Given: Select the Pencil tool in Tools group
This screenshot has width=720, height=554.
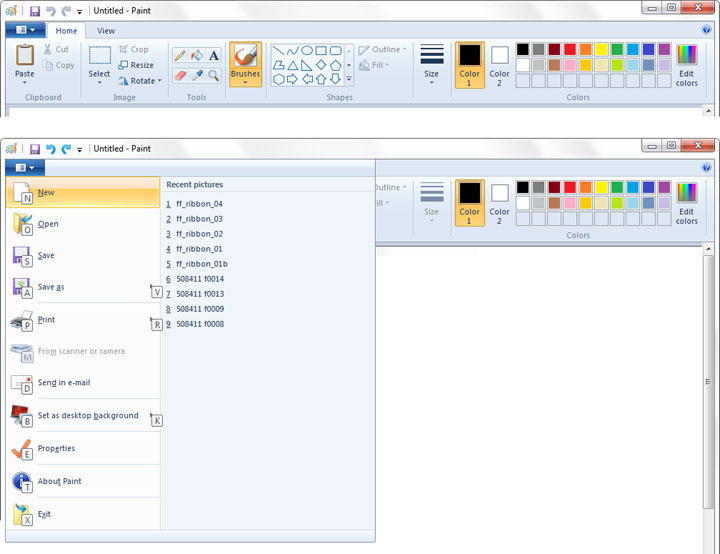Looking at the screenshot, I should pos(180,56).
